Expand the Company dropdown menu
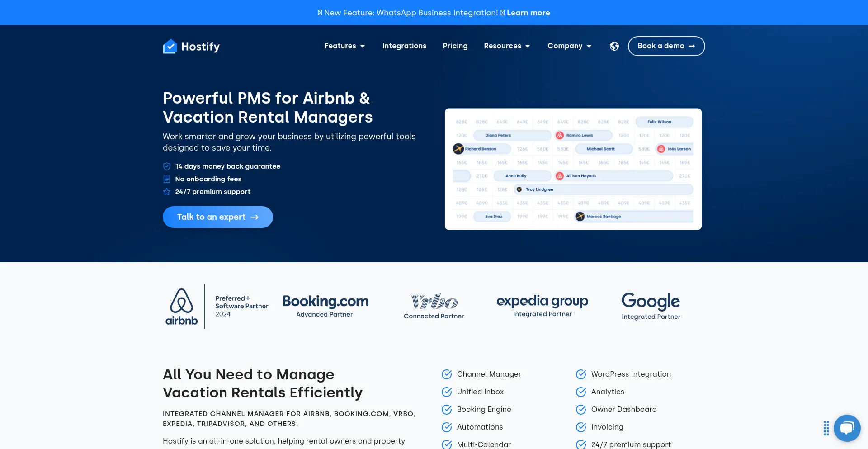The width and height of the screenshot is (868, 449). tap(569, 46)
